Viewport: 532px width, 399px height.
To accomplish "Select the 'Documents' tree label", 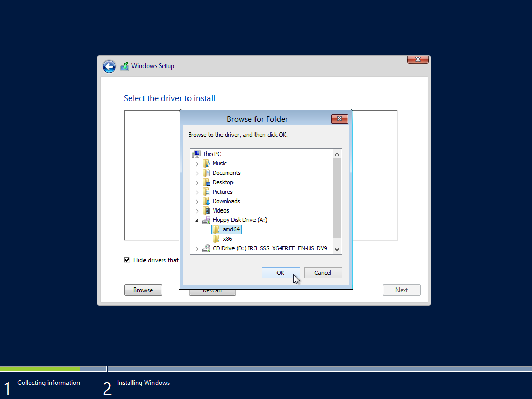I will tap(227, 173).
